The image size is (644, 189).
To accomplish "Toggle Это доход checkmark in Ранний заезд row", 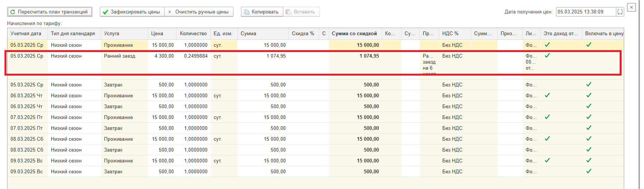I will pyautogui.click(x=547, y=55).
